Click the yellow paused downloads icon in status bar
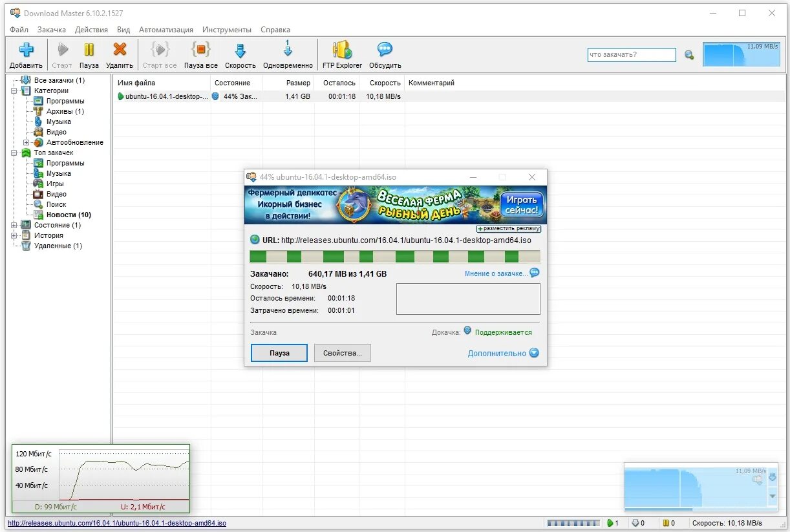 [x=665, y=523]
